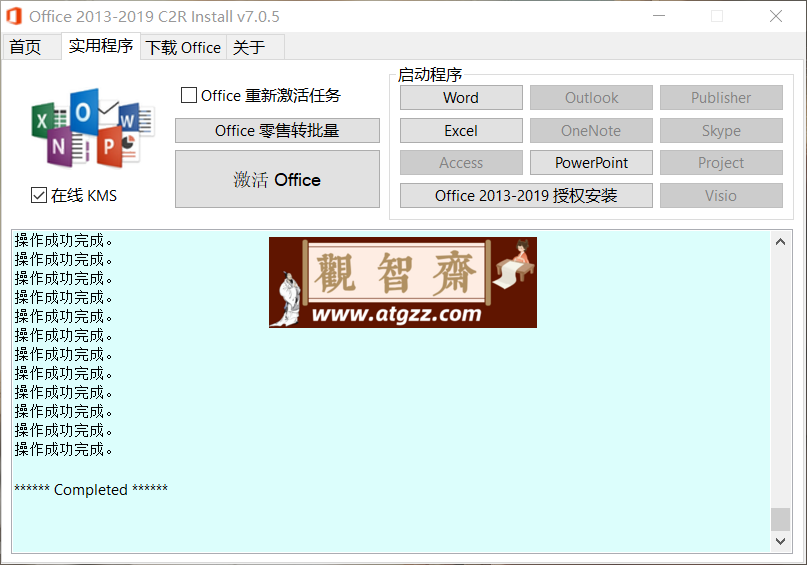This screenshot has width=807, height=565.
Task: Click the disabled Outlook button
Action: coord(591,98)
